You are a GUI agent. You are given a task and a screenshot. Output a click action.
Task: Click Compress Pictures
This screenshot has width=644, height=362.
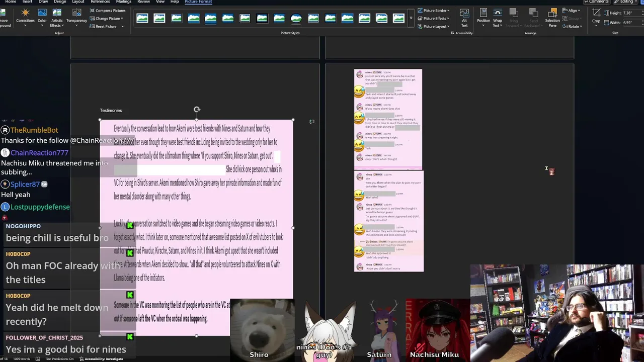tap(108, 11)
